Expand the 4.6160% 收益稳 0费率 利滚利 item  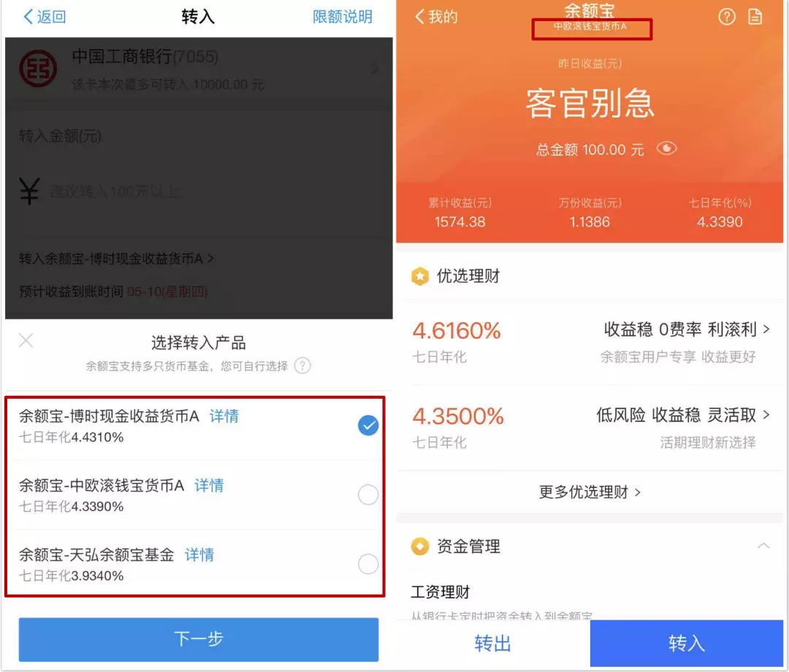click(x=590, y=342)
